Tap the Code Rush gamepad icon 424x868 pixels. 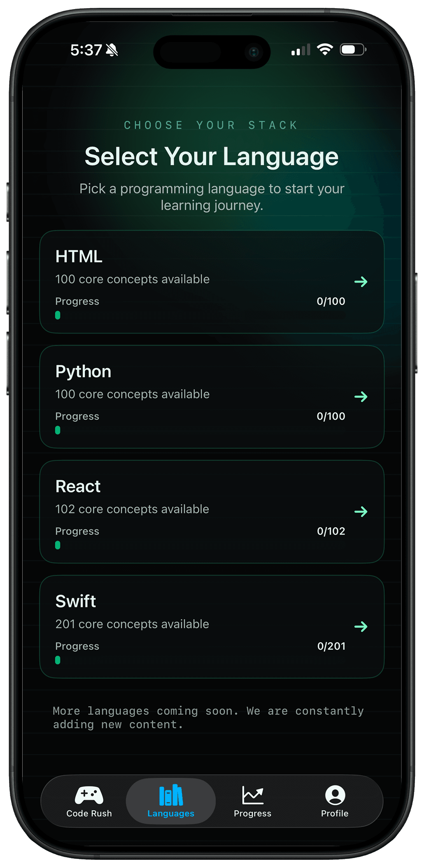(89, 795)
